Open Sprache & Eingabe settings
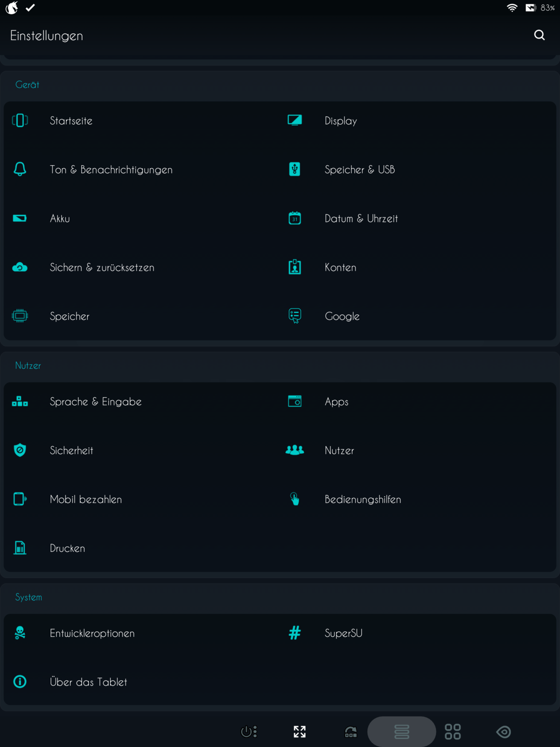 coord(96,402)
